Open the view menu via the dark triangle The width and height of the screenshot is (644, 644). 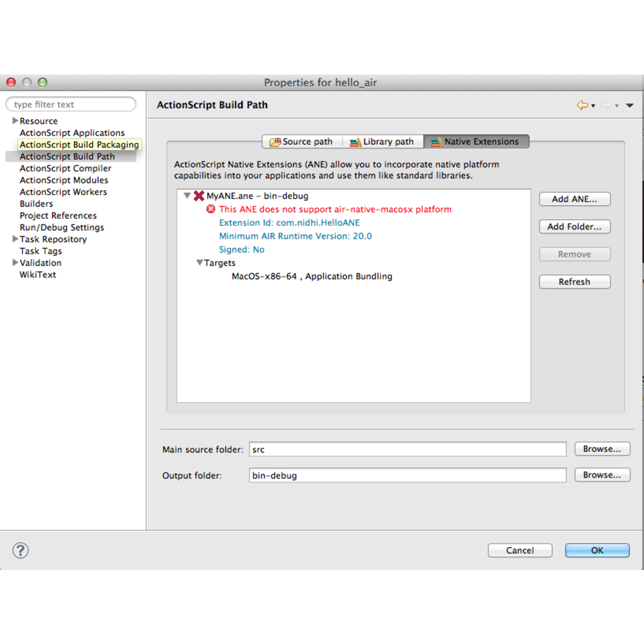point(629,106)
